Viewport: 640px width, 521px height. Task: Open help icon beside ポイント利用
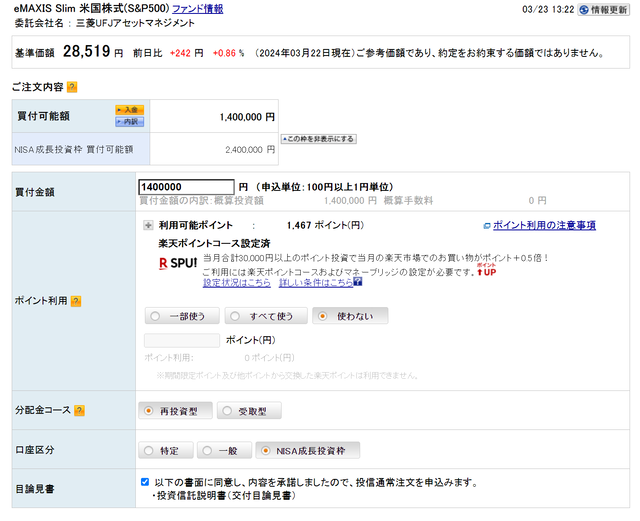click(76, 301)
